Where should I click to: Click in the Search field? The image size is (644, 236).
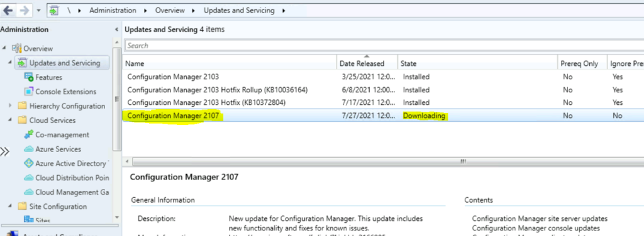pyautogui.click(x=384, y=45)
